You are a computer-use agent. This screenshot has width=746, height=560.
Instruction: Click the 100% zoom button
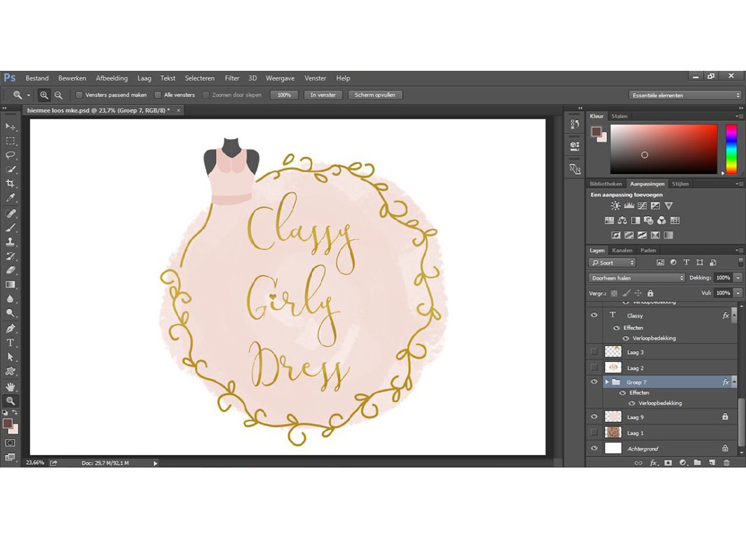pyautogui.click(x=284, y=95)
